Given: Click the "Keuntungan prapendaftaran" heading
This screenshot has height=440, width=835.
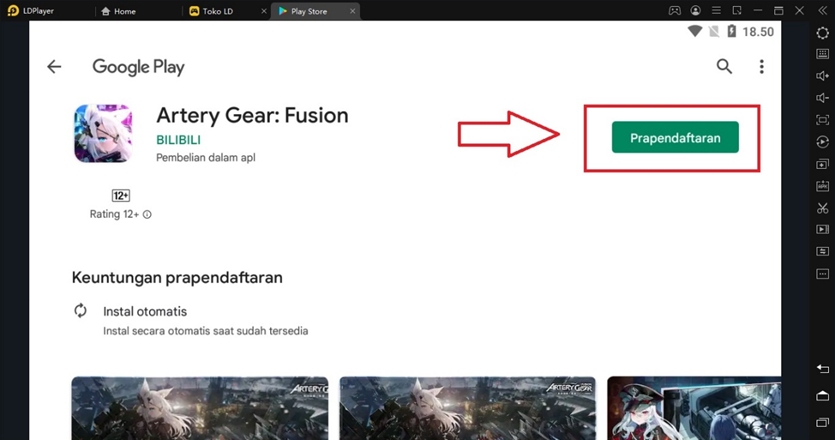Looking at the screenshot, I should [177, 278].
